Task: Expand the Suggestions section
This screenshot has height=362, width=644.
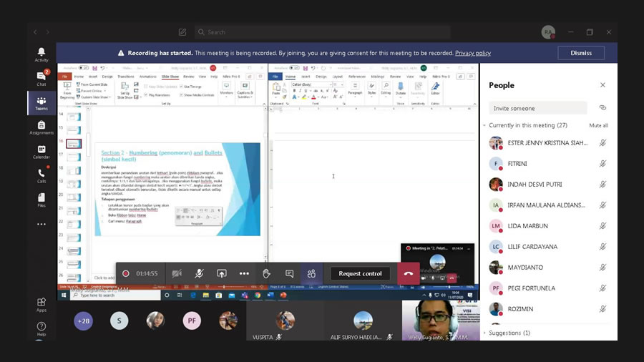Action: tap(485, 333)
